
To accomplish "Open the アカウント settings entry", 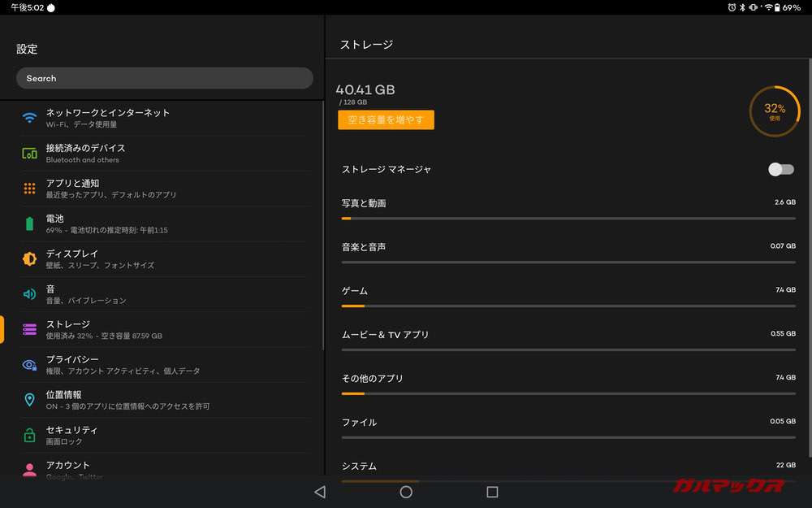I will pos(162,467).
